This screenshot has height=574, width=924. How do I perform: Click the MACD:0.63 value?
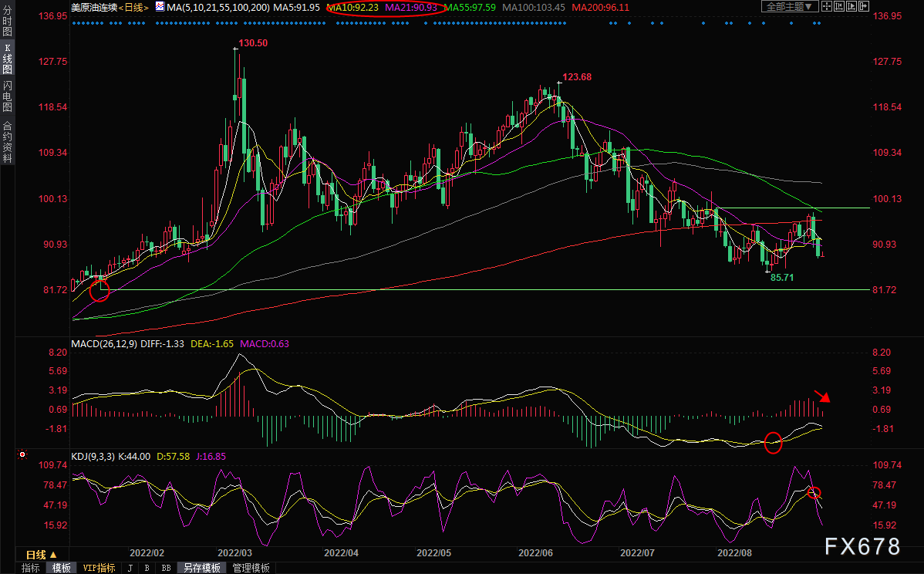point(265,344)
